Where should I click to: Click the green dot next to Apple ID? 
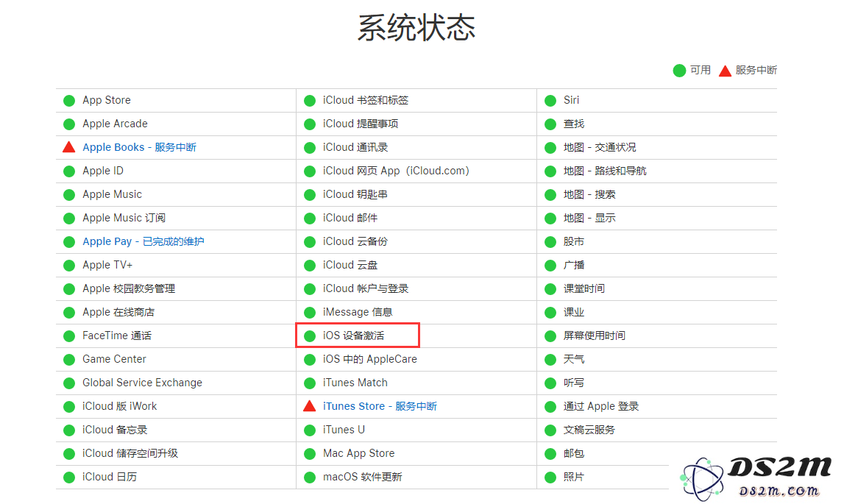coord(69,171)
